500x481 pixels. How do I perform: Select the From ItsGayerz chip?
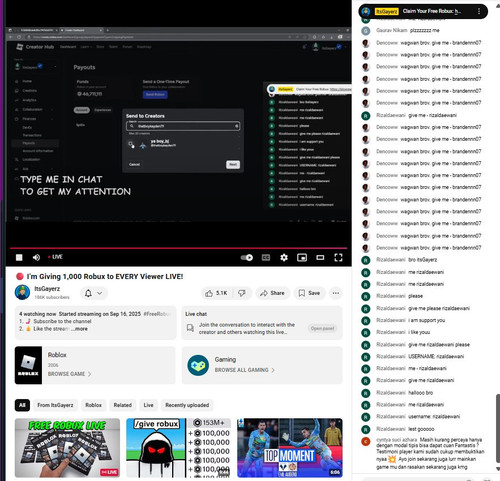pos(55,405)
